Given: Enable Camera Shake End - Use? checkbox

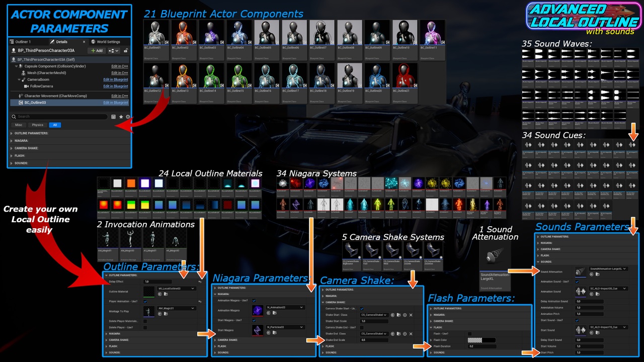Looking at the screenshot, I should (362, 328).
